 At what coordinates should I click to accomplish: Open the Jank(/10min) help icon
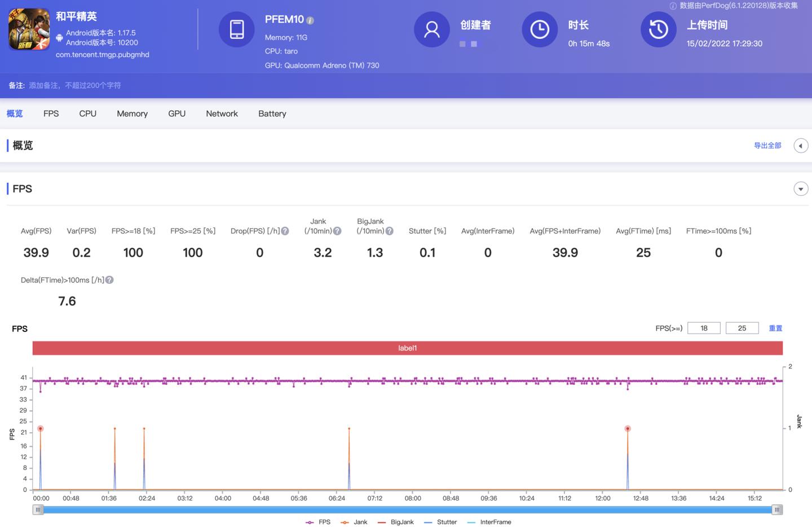point(337,230)
